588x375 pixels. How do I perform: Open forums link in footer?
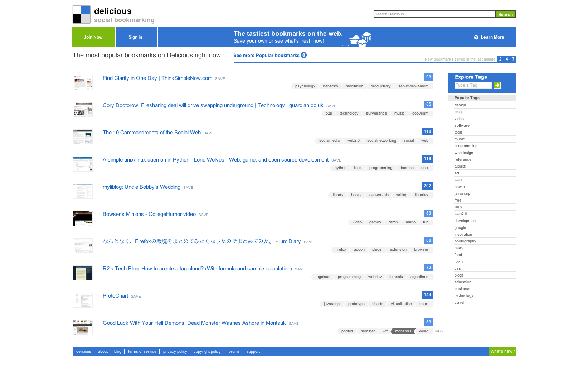pos(233,352)
